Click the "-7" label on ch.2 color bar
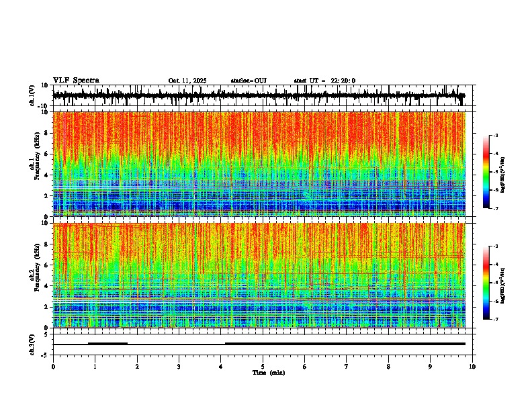 click(x=495, y=319)
